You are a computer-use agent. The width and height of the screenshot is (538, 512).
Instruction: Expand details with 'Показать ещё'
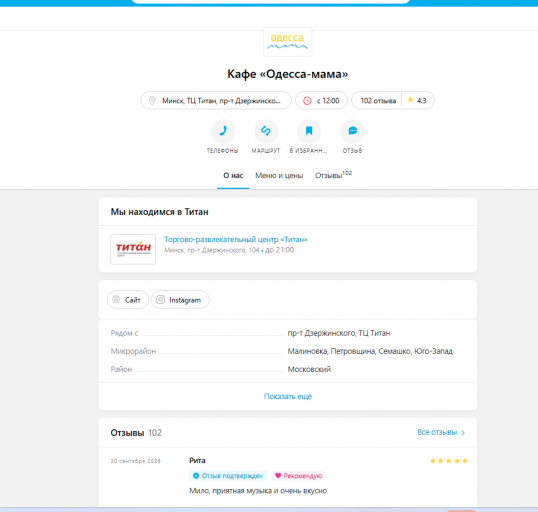pos(288,396)
